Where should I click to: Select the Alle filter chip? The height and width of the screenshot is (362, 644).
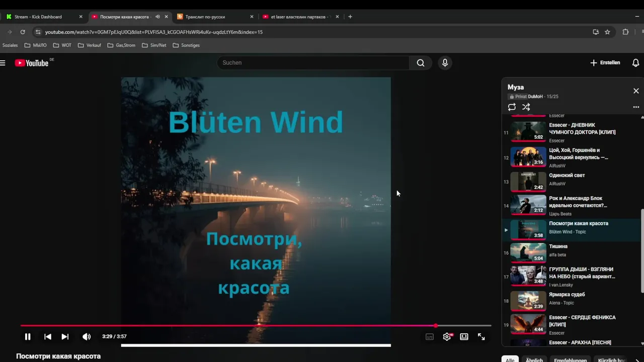tap(510, 360)
